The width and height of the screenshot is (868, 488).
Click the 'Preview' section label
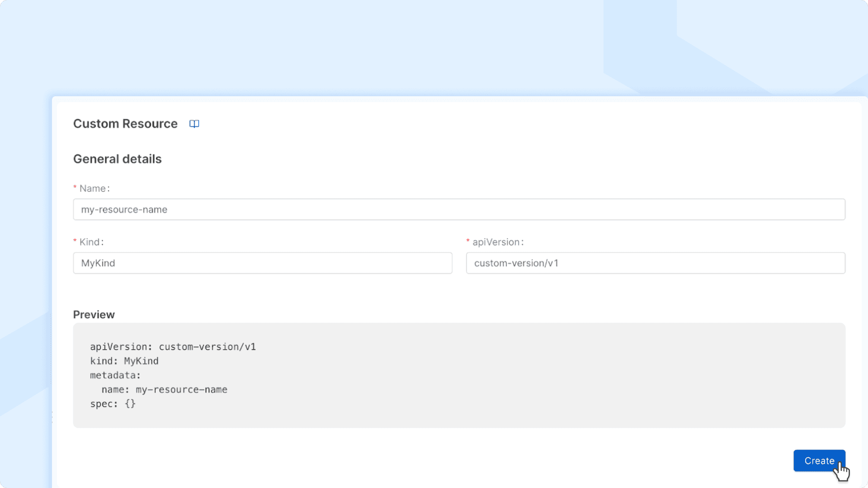(x=94, y=314)
